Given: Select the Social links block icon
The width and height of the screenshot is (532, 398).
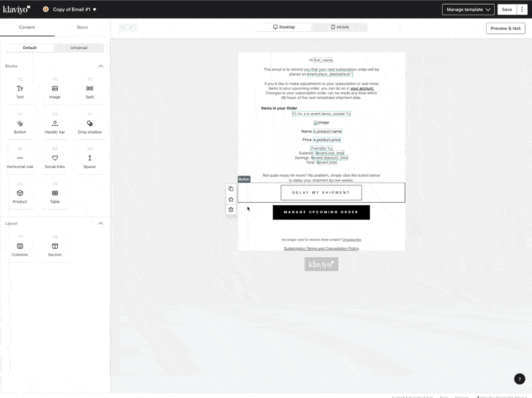Looking at the screenshot, I should [x=55, y=158].
